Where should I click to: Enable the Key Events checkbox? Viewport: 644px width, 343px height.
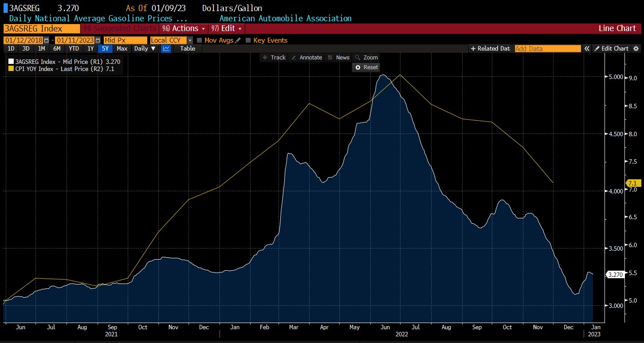pyautogui.click(x=248, y=40)
